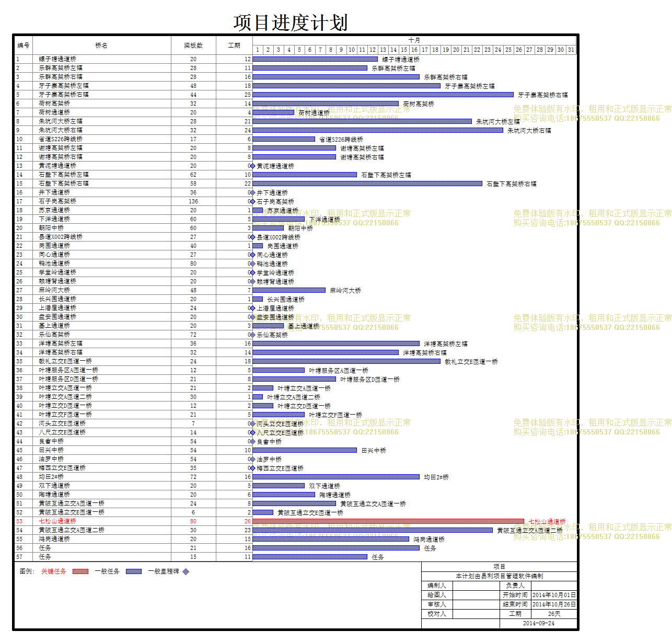Select the red 七松山通道桥 Gantt bar
This screenshot has width=672, height=642.
388,521
